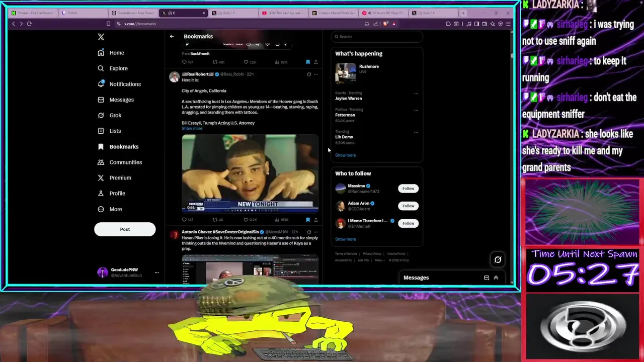Open RealRobert's profile avatar
Screen dimensions: 644x362
pyautogui.click(x=174, y=77)
